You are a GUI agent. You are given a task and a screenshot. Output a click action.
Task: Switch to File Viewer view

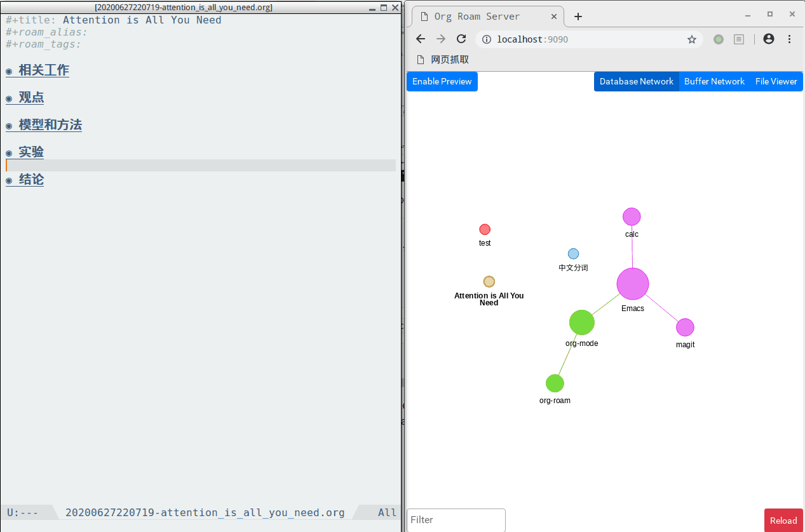[776, 81]
